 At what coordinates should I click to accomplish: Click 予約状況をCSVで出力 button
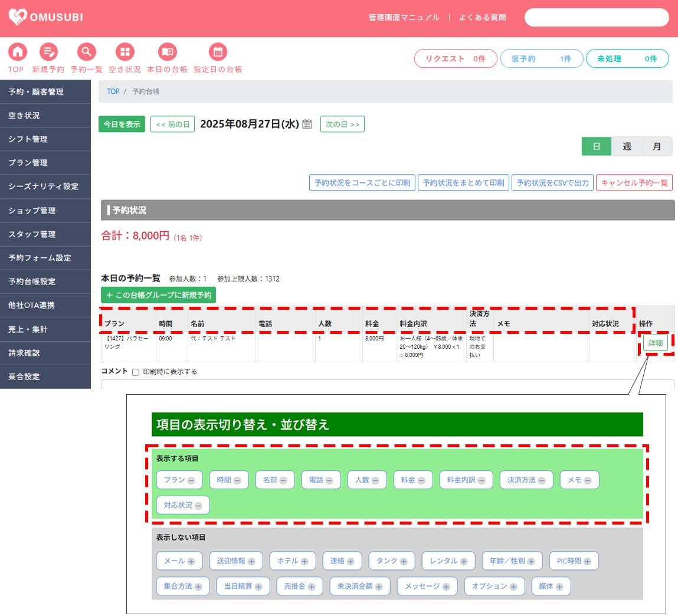click(x=552, y=183)
